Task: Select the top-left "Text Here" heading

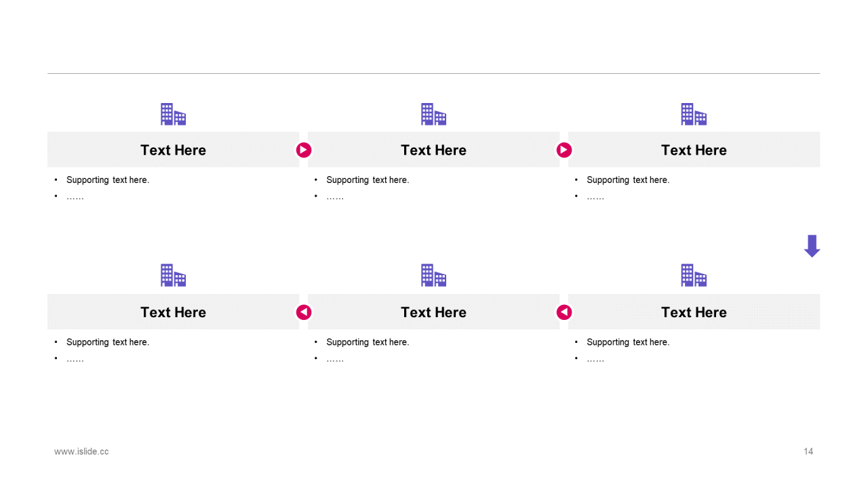Action: (x=173, y=150)
